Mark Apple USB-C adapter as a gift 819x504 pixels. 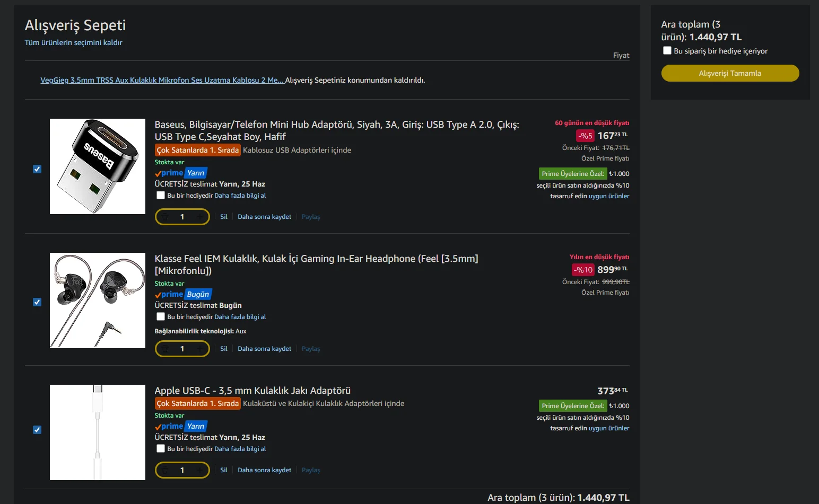[x=161, y=448]
